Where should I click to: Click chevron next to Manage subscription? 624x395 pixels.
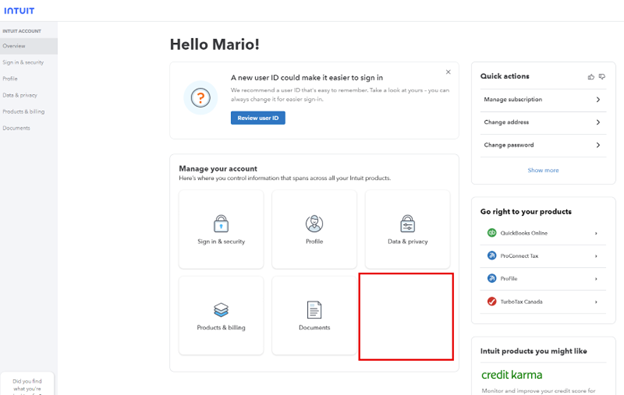click(598, 99)
